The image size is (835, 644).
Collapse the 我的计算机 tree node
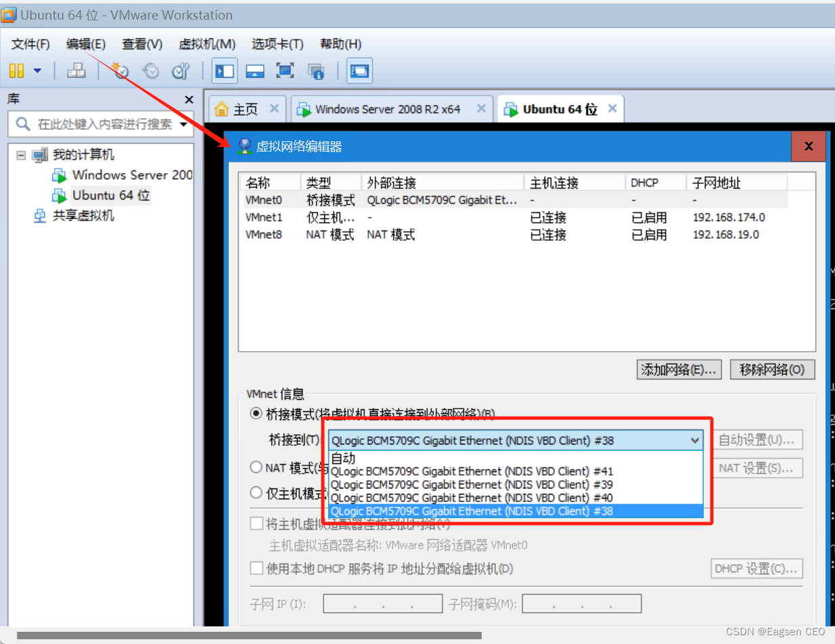[21, 155]
